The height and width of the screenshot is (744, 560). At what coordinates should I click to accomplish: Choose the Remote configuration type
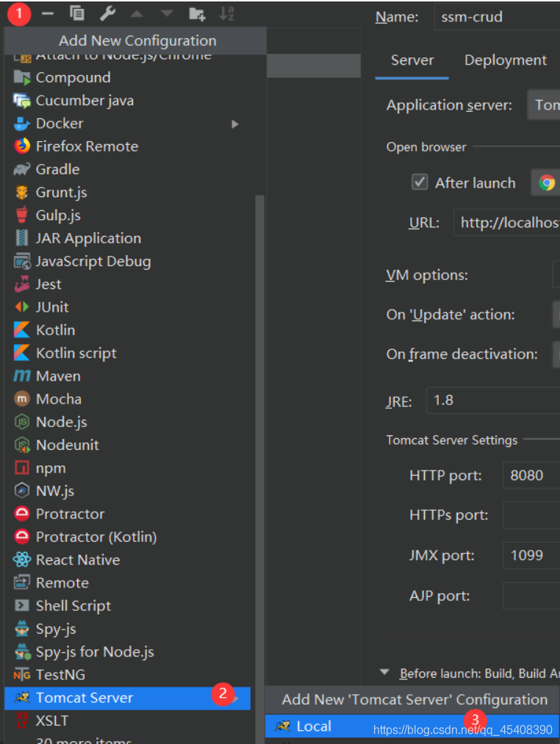point(127,583)
